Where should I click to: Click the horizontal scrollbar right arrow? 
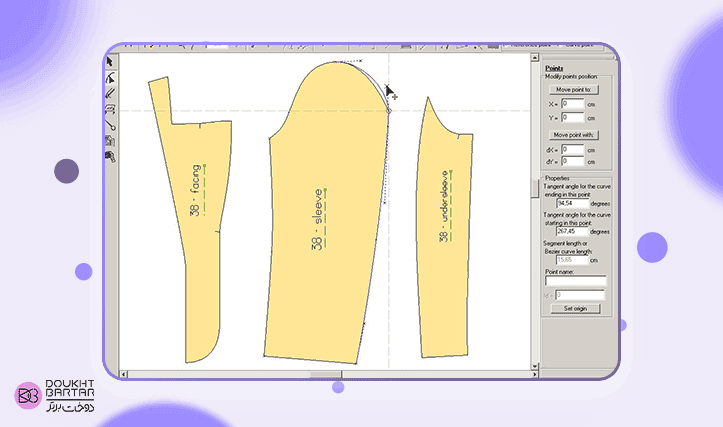tap(534, 374)
